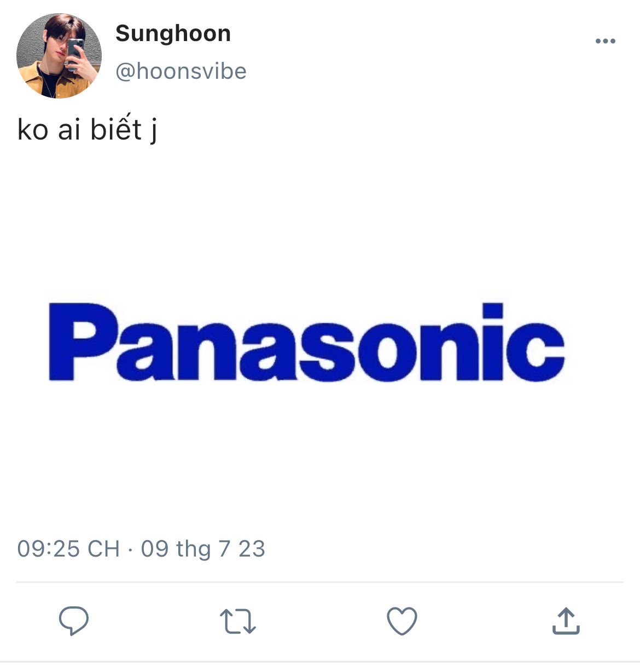Screen dimensions: 640x672
Task: Click the word "biết" in the tweet
Action: (x=116, y=129)
